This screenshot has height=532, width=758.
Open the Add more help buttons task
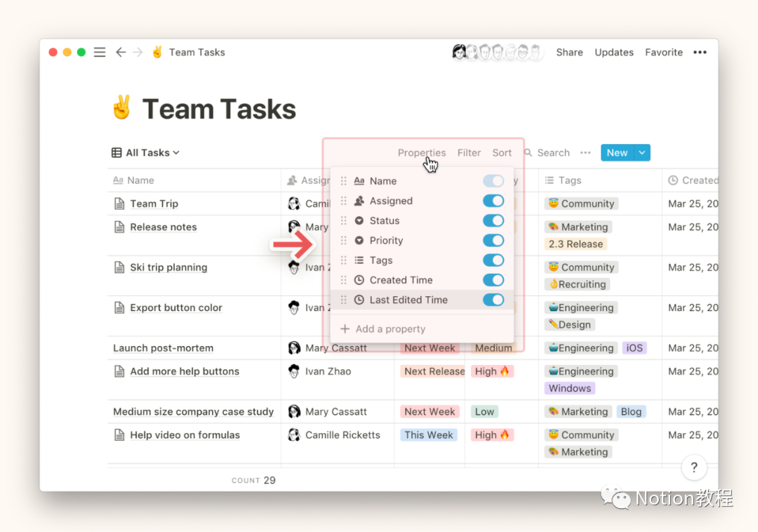185,372
